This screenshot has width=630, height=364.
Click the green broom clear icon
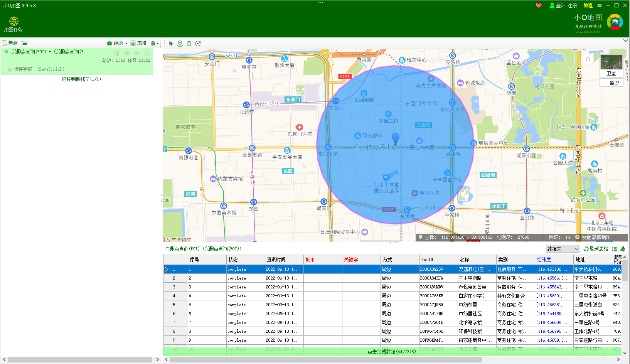pos(623,249)
